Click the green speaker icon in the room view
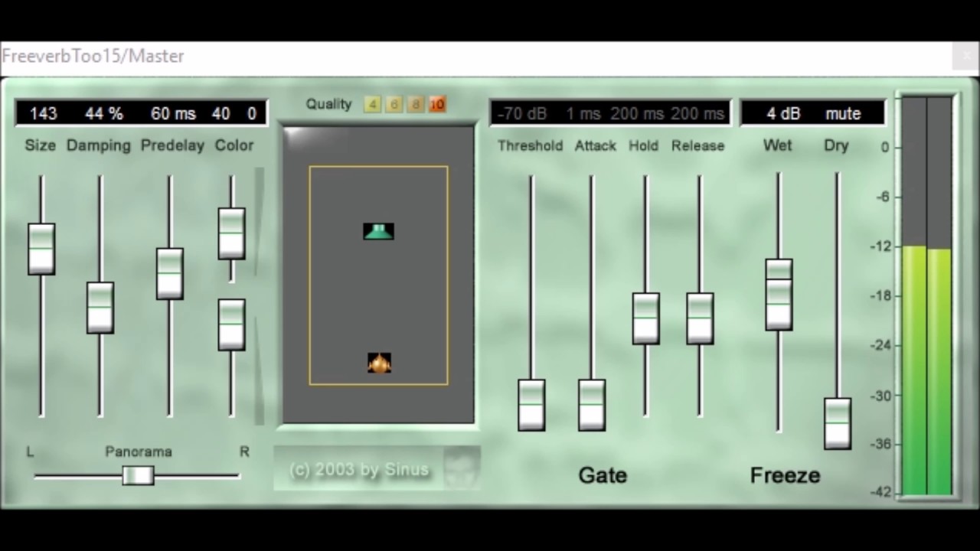 tap(378, 231)
